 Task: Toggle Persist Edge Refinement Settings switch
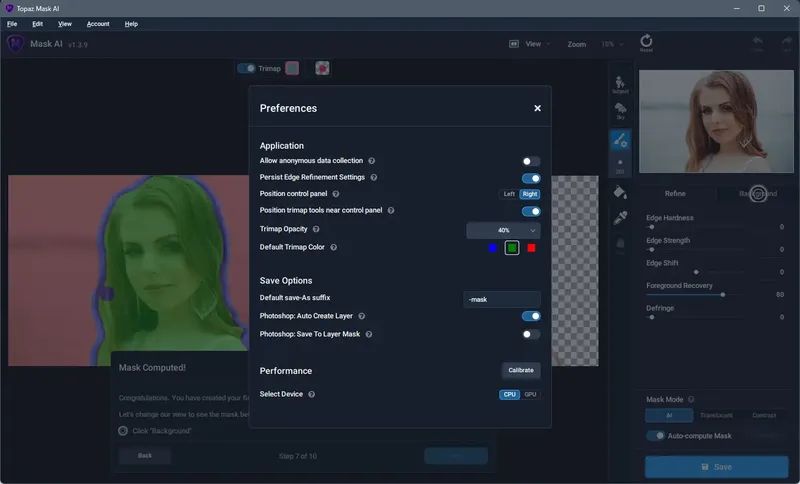coord(531,178)
